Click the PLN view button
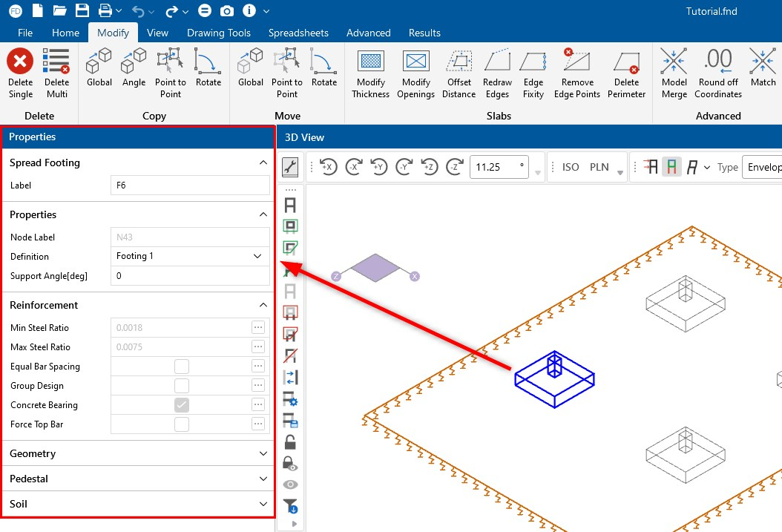The image size is (782, 532). [x=599, y=167]
